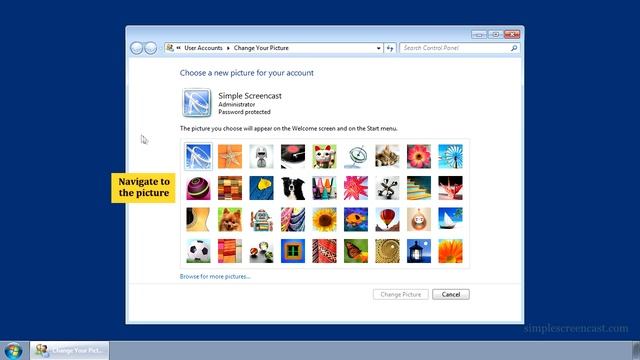Choose the red gerbera flower picture

(x=419, y=156)
